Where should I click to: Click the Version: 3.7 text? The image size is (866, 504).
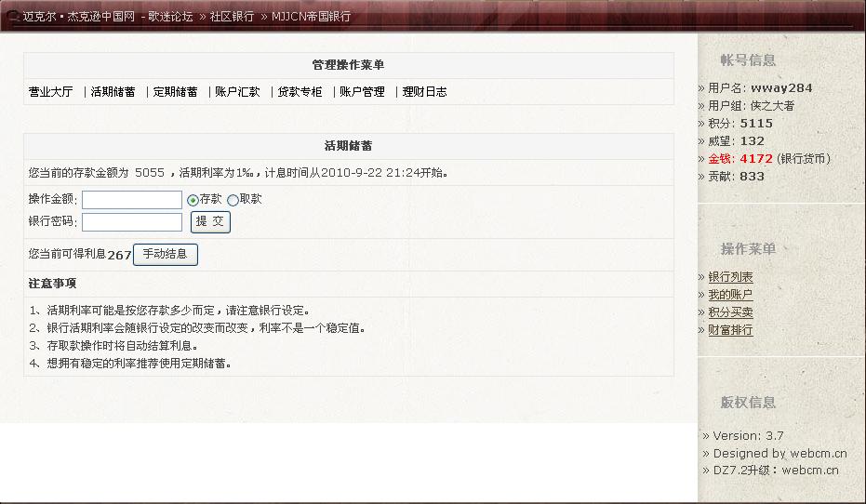pos(749,435)
